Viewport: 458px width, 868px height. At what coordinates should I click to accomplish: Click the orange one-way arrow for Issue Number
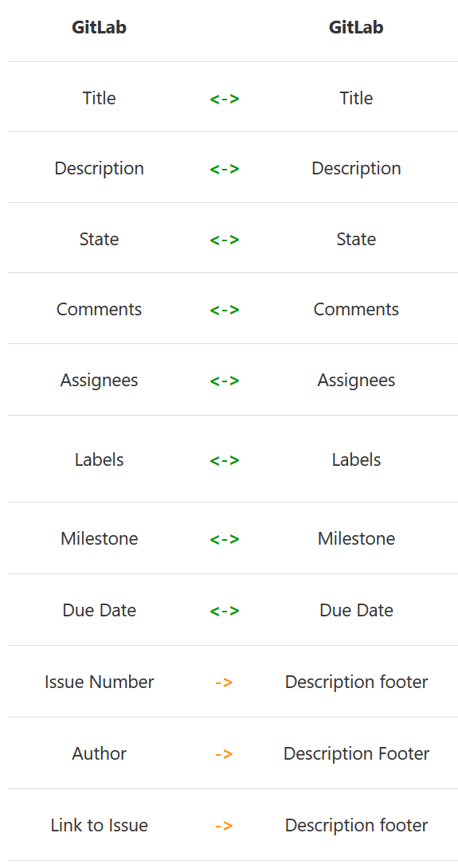224,682
